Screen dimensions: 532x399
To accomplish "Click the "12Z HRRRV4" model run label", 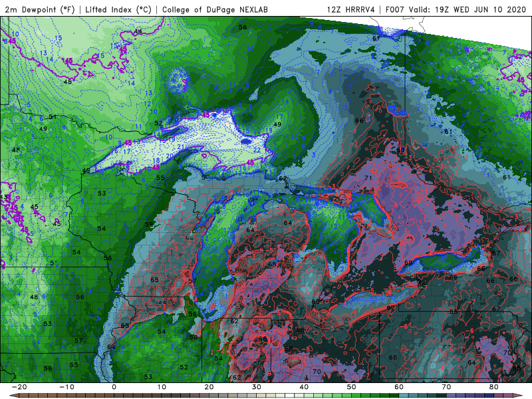I will click(x=351, y=9).
